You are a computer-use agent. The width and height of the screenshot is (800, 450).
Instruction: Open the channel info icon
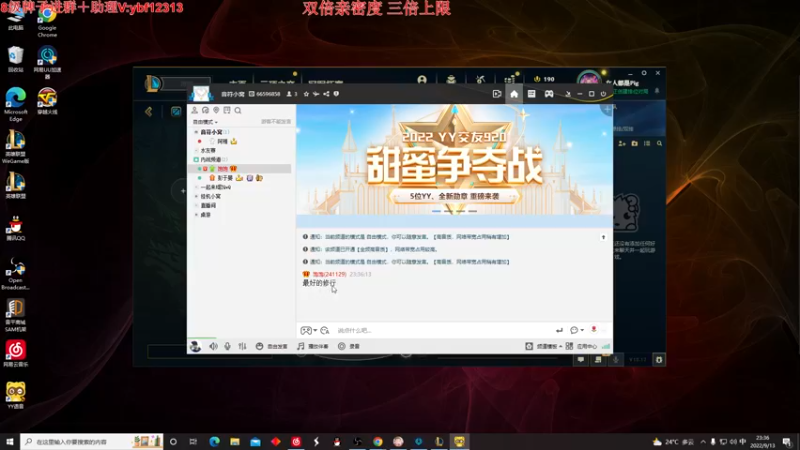tap(336, 94)
